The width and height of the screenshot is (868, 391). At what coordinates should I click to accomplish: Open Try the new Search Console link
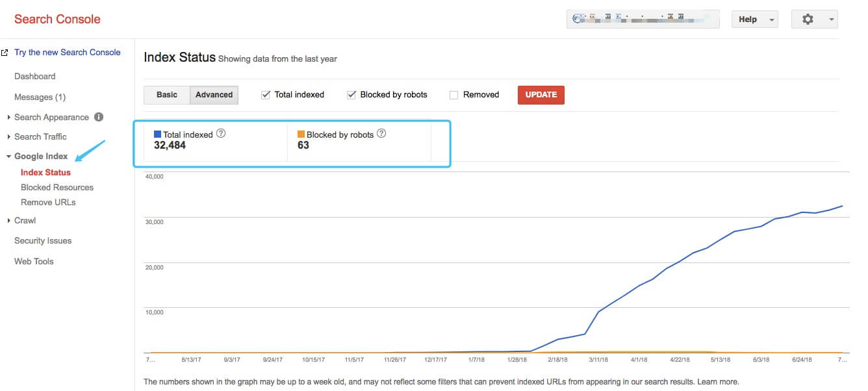68,53
